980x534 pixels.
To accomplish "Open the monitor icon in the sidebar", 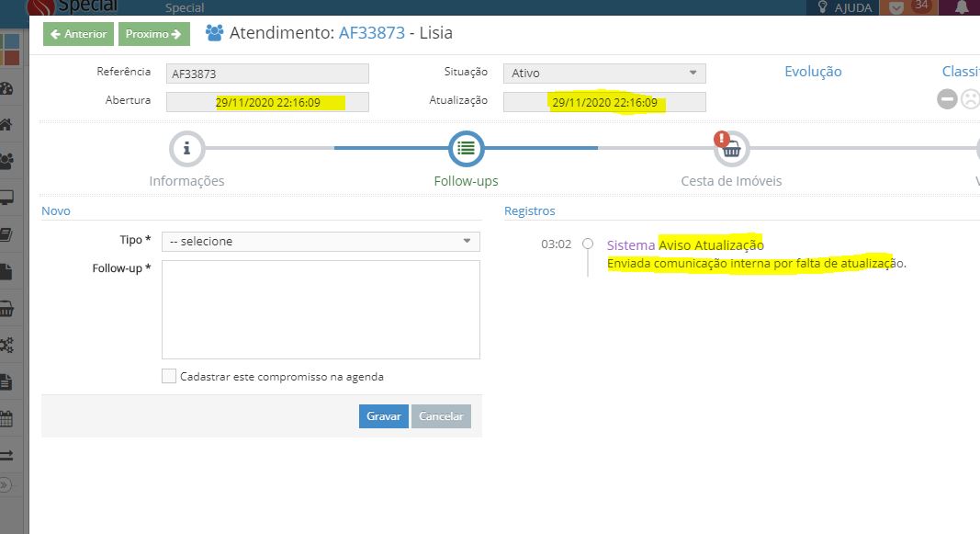I will click(6, 198).
